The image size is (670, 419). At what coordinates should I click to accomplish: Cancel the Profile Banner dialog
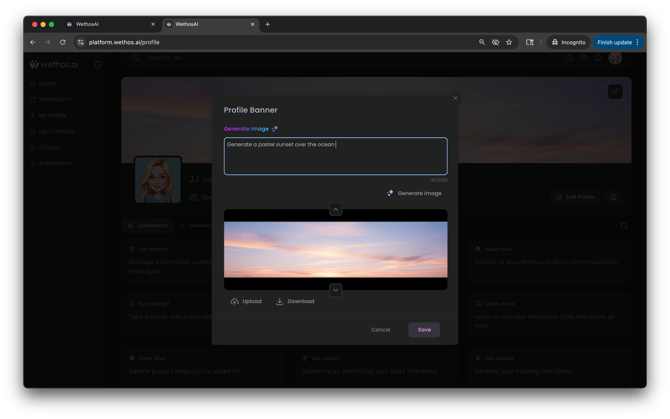pyautogui.click(x=381, y=330)
